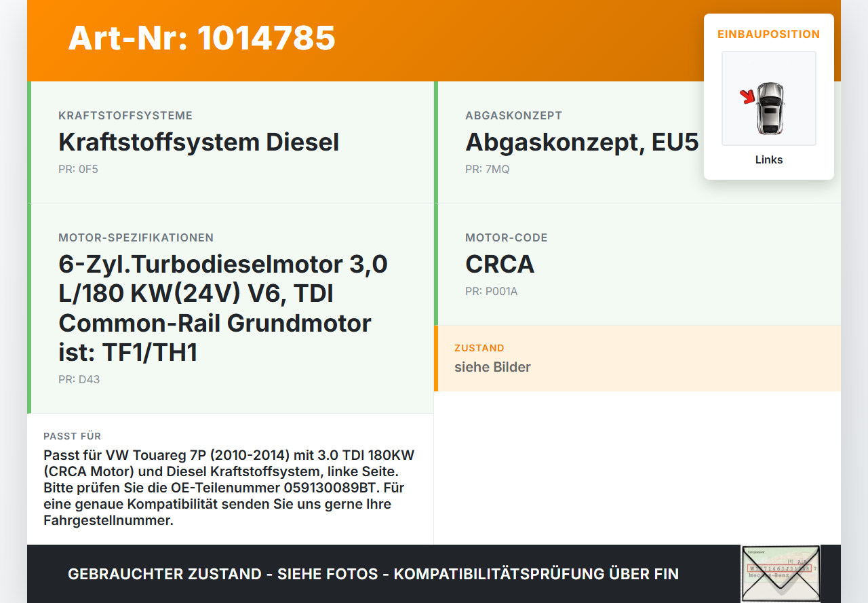
Task: Click the "siehe Bilder" text in Zustand panel
Action: click(x=492, y=366)
